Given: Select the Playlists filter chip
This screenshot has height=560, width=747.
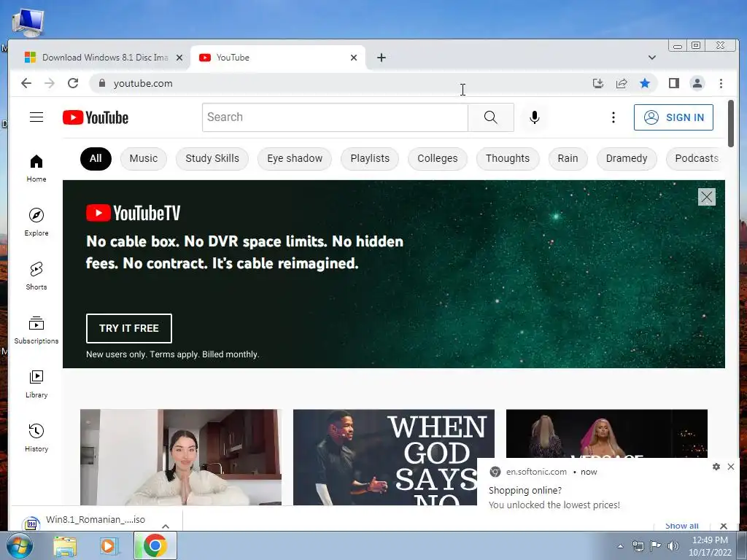Looking at the screenshot, I should click(x=370, y=158).
